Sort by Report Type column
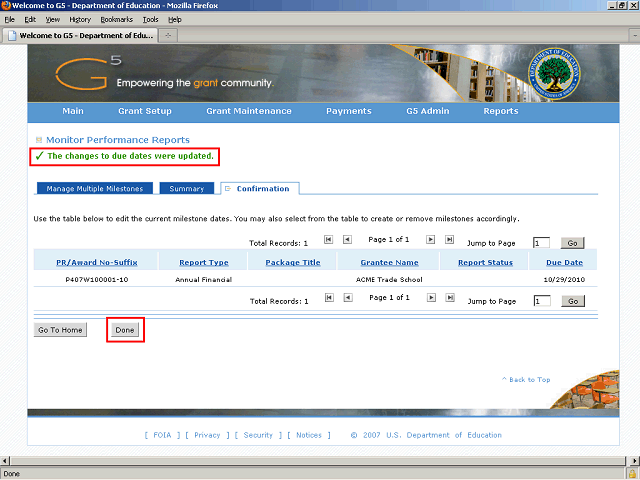This screenshot has width=640, height=480. pyautogui.click(x=204, y=262)
